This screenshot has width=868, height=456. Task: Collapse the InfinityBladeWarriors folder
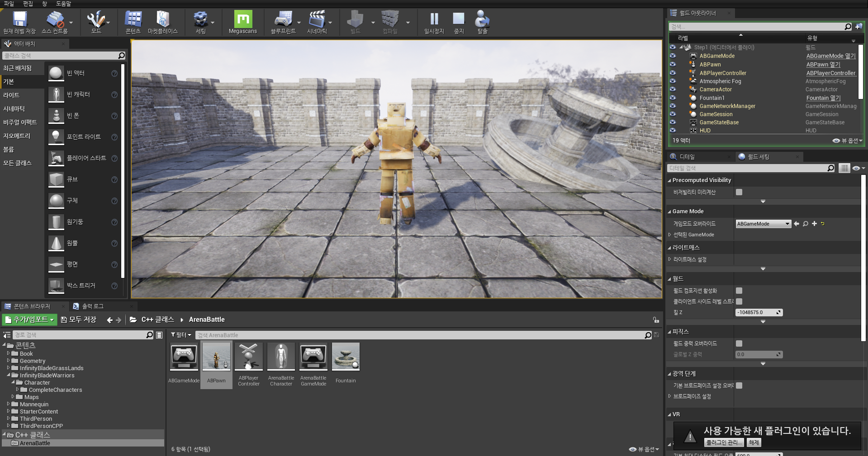pos(8,375)
